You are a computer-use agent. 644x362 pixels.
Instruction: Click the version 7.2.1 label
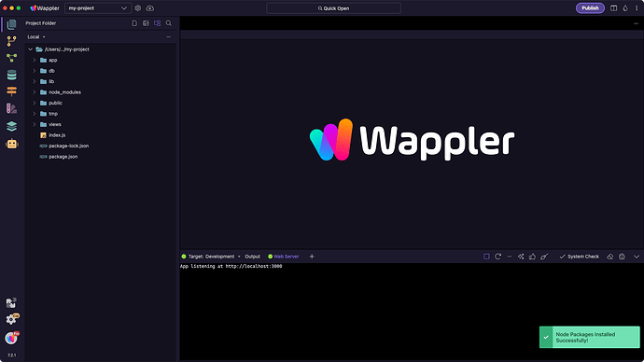(11, 355)
